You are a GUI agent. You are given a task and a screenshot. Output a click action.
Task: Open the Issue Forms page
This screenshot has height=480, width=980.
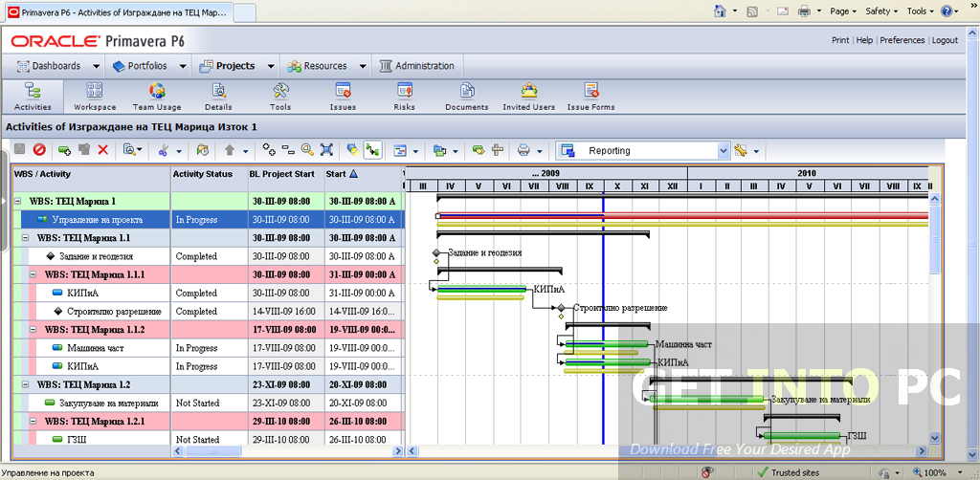(590, 97)
